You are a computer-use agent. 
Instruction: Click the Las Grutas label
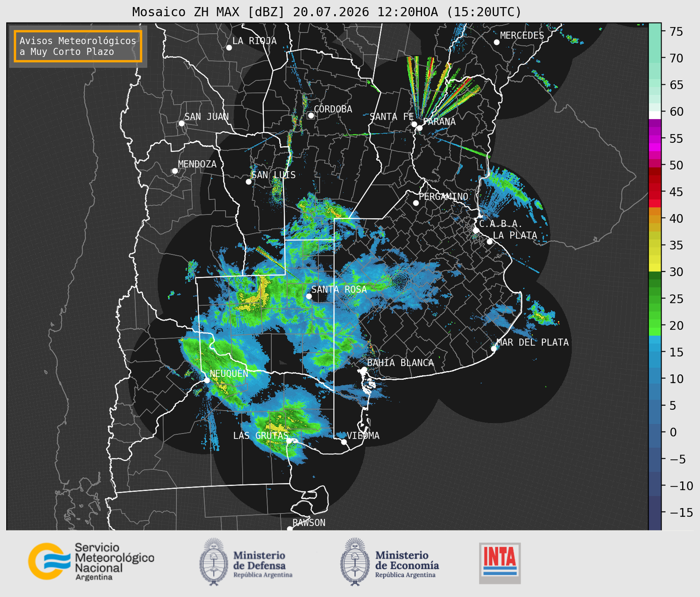pyautogui.click(x=260, y=436)
